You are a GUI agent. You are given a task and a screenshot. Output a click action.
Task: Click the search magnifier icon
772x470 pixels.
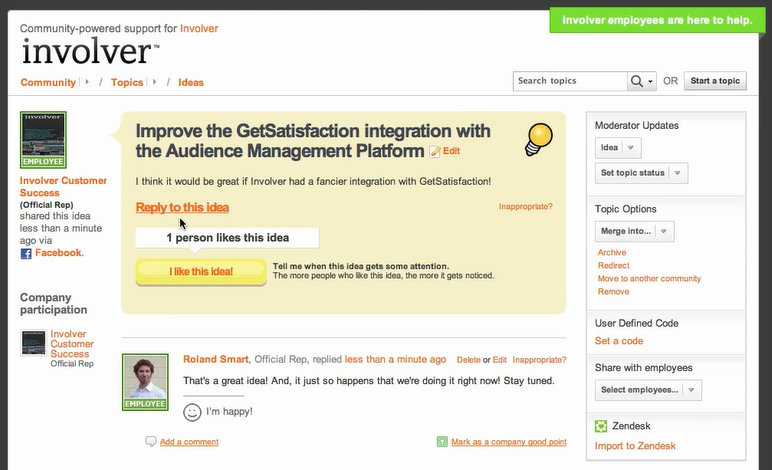click(x=636, y=81)
